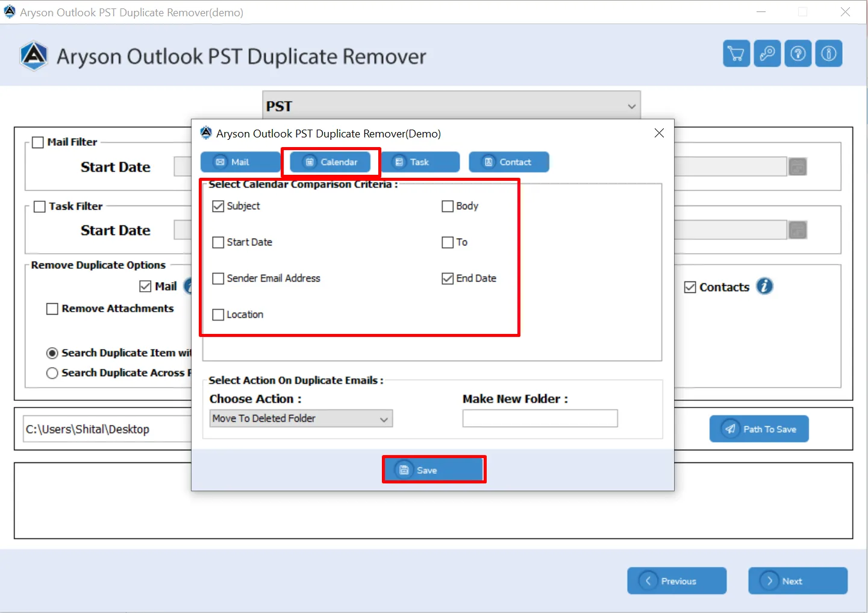Switch to the Calendar tab
Screen dimensions: 868x613
point(330,162)
